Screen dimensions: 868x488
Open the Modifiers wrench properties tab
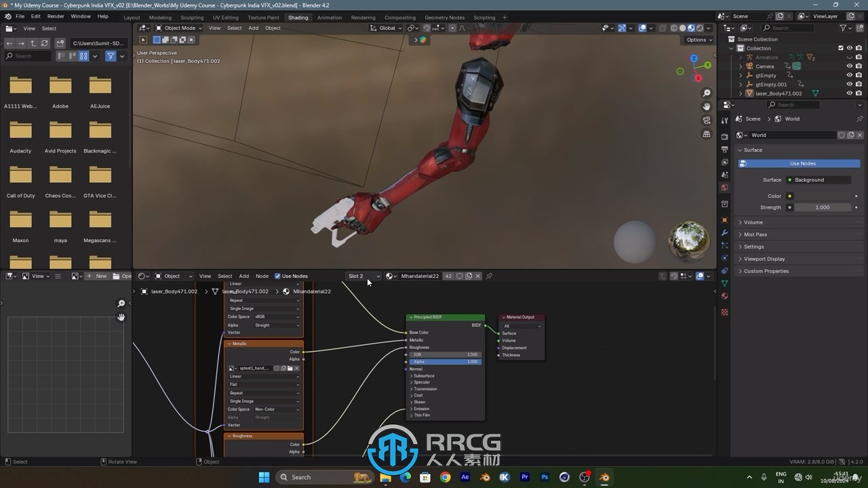pyautogui.click(x=725, y=233)
